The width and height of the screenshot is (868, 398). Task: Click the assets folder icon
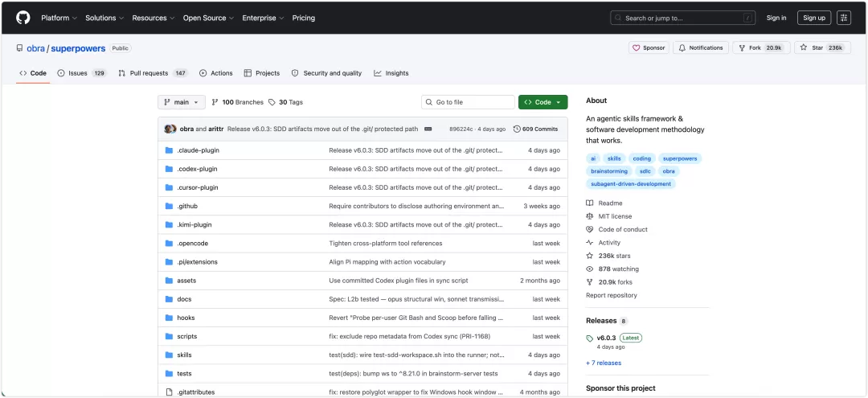(x=169, y=281)
